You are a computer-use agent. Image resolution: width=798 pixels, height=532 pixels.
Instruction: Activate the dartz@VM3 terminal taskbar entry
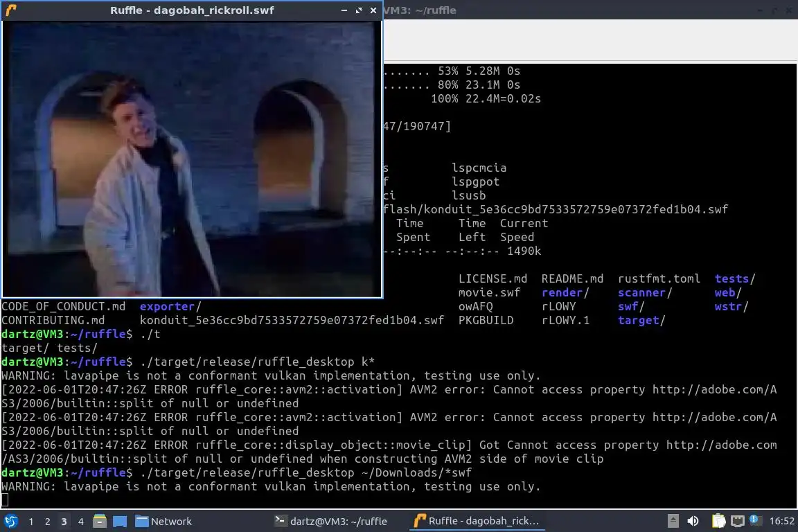[331, 522]
